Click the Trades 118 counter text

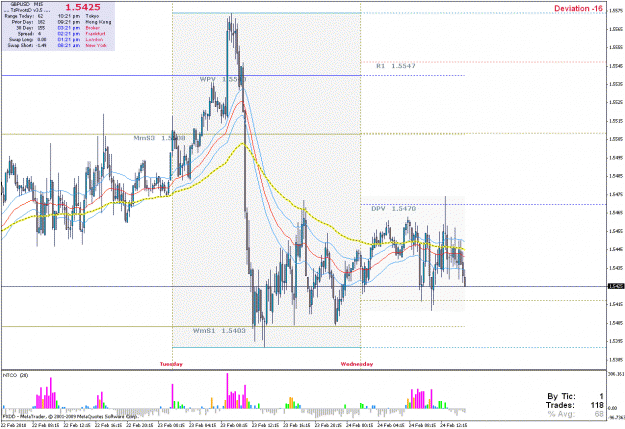(x=575, y=405)
